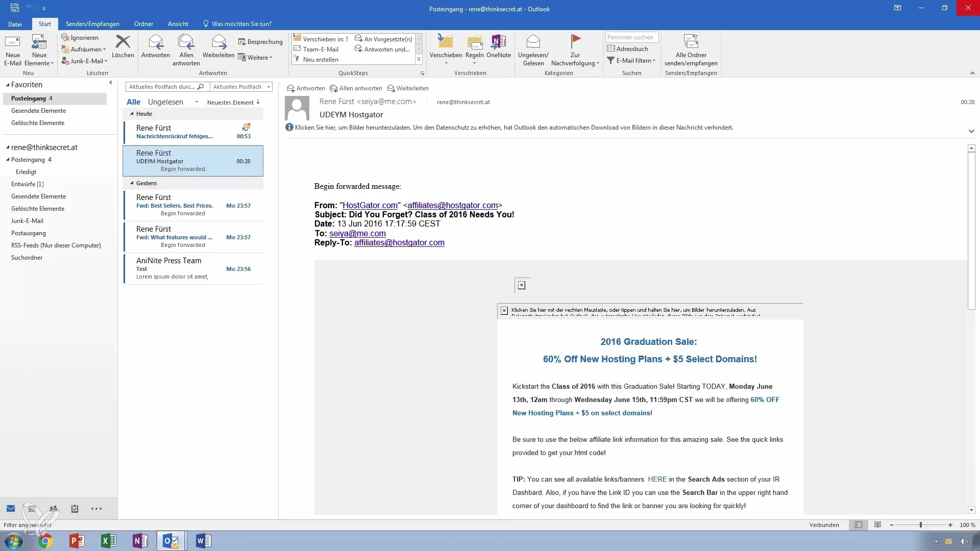Zoom out with the minus button
The width and height of the screenshot is (980, 551).
(x=892, y=525)
